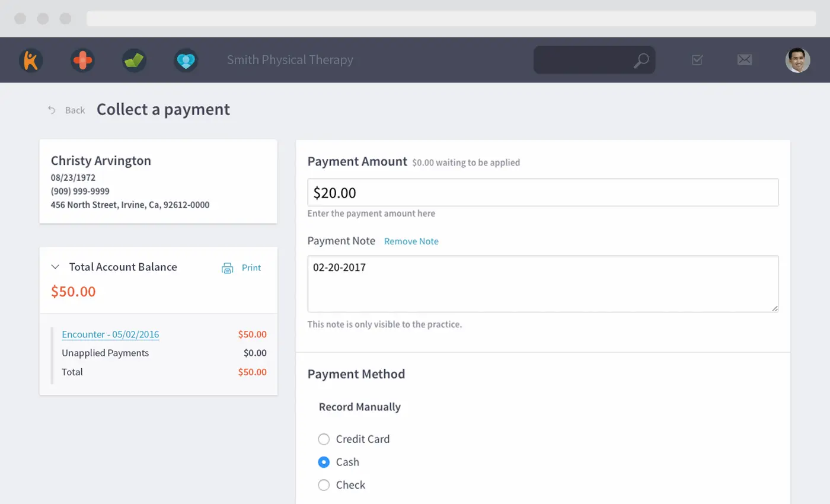Click the magnifying glass search icon
Screen dimensions: 830x504
coord(641,60)
